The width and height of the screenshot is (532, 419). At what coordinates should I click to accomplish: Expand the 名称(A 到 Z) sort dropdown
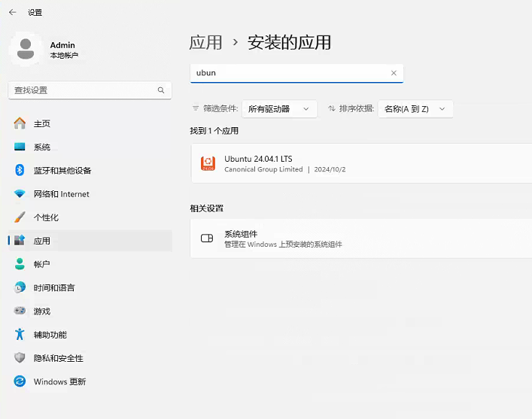415,109
